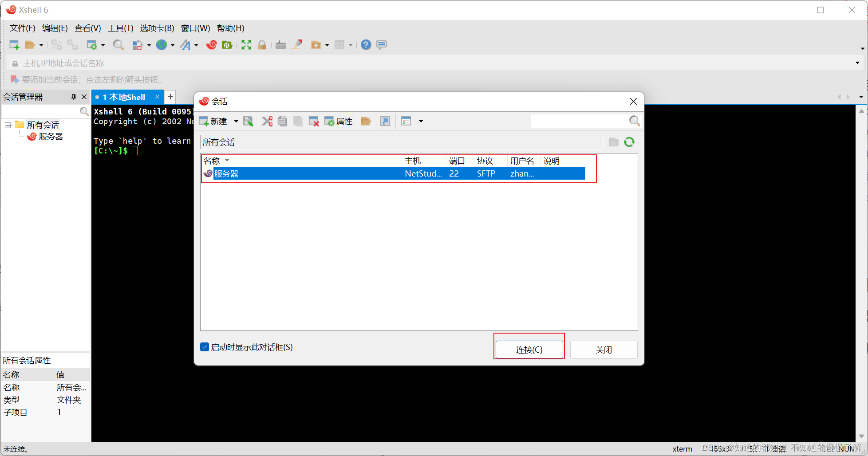Click the green refresh icon in Sessions dialog

[x=629, y=142]
